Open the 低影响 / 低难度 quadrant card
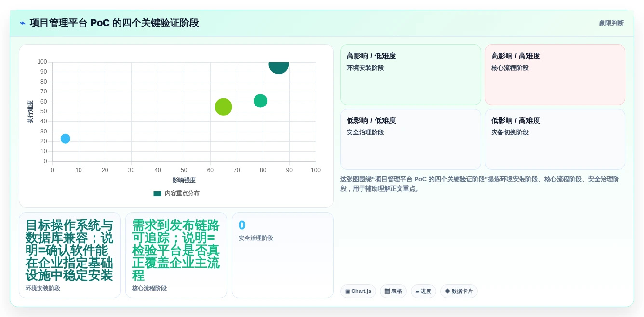Screen dimensions: 644x317 click(x=411, y=139)
